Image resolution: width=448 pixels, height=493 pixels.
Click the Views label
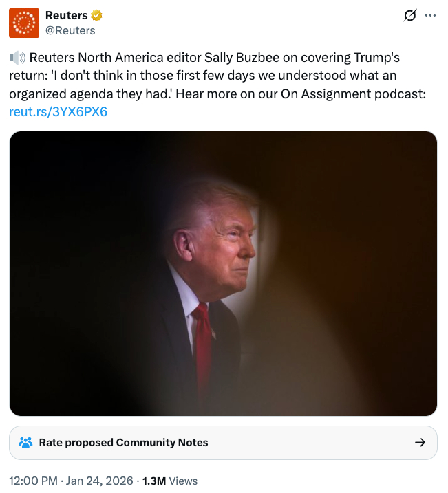(184, 481)
